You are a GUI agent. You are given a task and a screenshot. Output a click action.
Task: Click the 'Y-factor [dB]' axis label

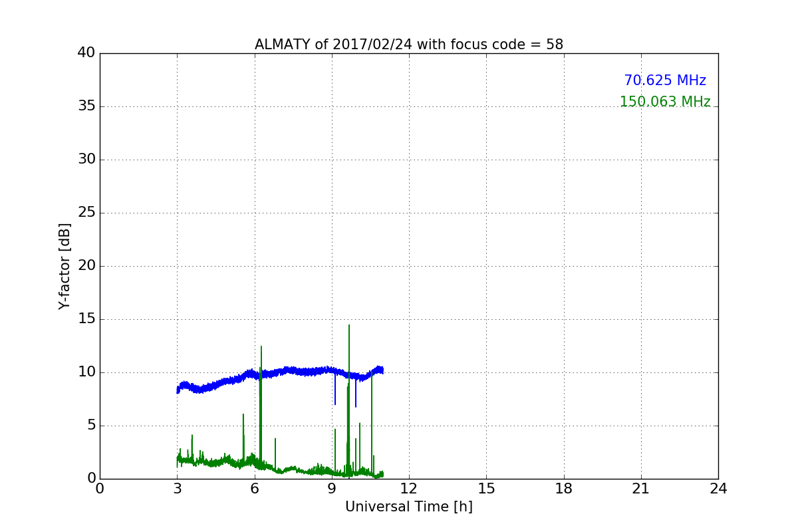(65, 266)
